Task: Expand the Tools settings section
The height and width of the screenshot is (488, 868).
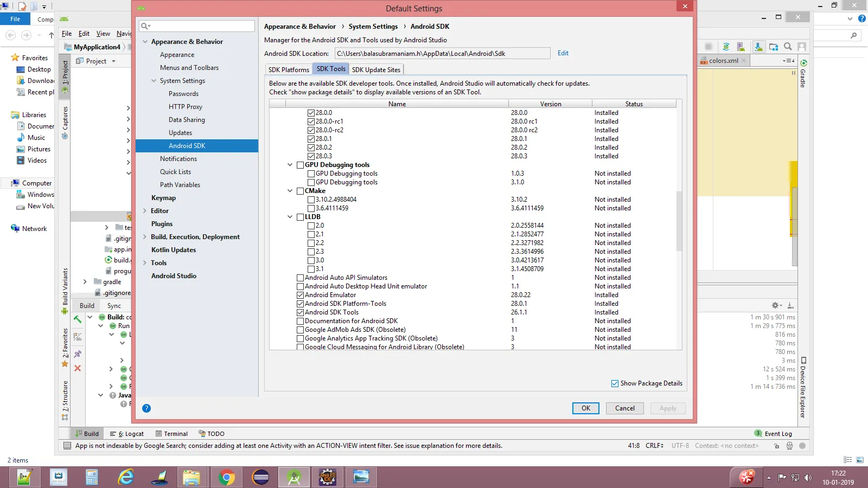Action: tap(145, 263)
